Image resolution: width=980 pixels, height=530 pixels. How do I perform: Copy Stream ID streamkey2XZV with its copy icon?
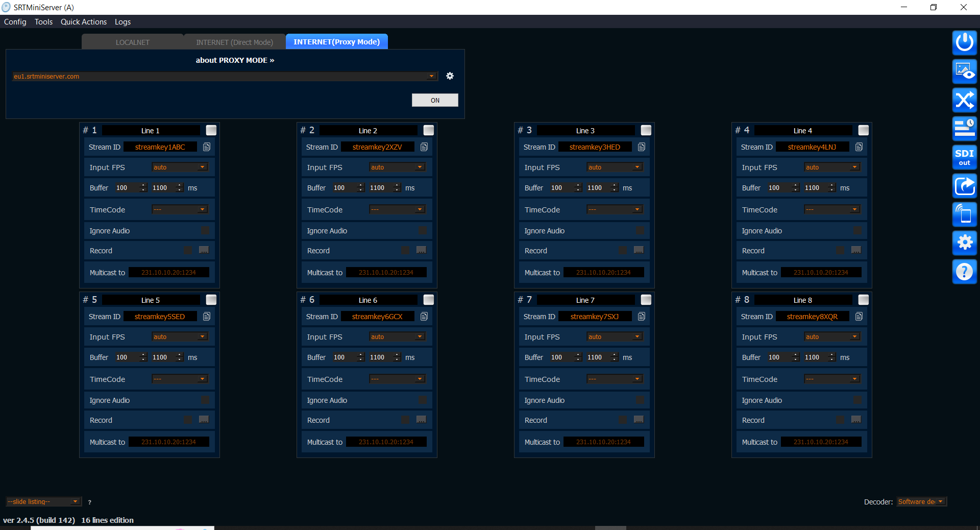pyautogui.click(x=424, y=147)
